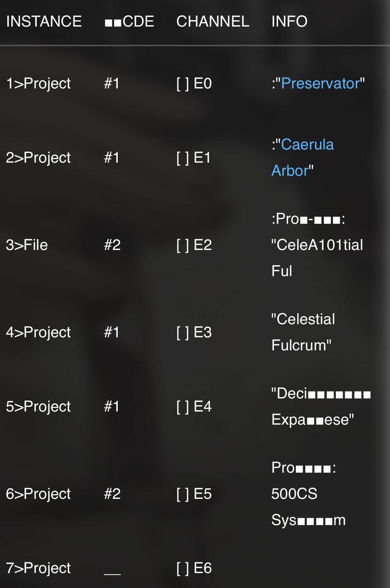Toggle the E1 channel checkbox

[x=182, y=158]
